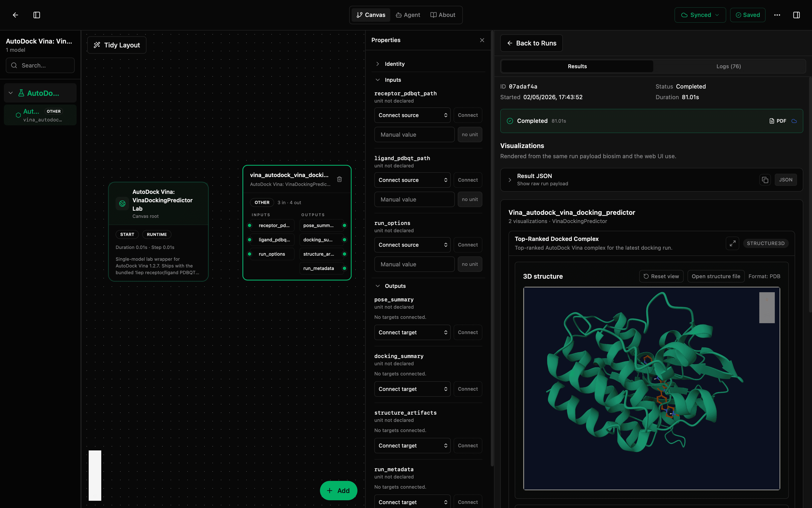Click the back arrow in top bar
The height and width of the screenshot is (508, 812).
pyautogui.click(x=15, y=15)
